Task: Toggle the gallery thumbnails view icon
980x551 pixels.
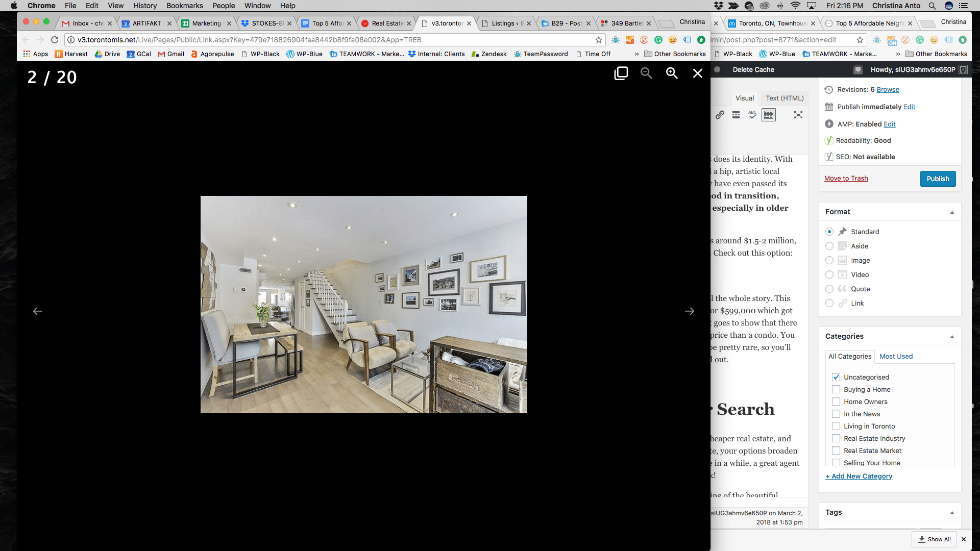Action: 621,73
